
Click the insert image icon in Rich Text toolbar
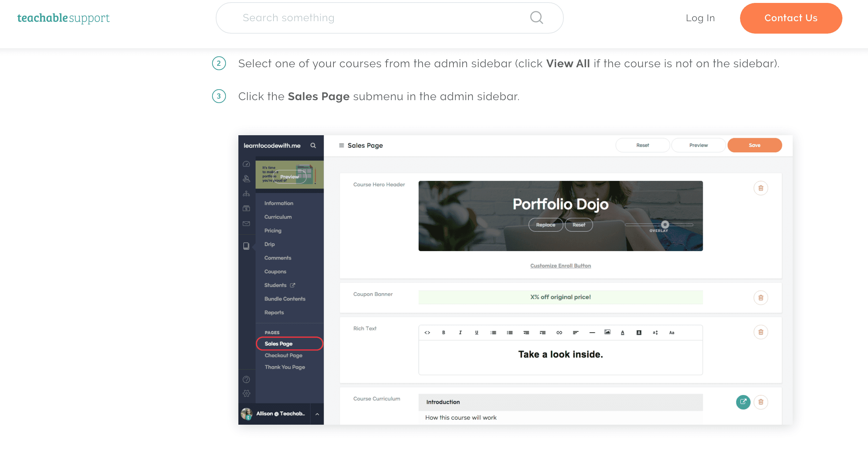pyautogui.click(x=607, y=332)
